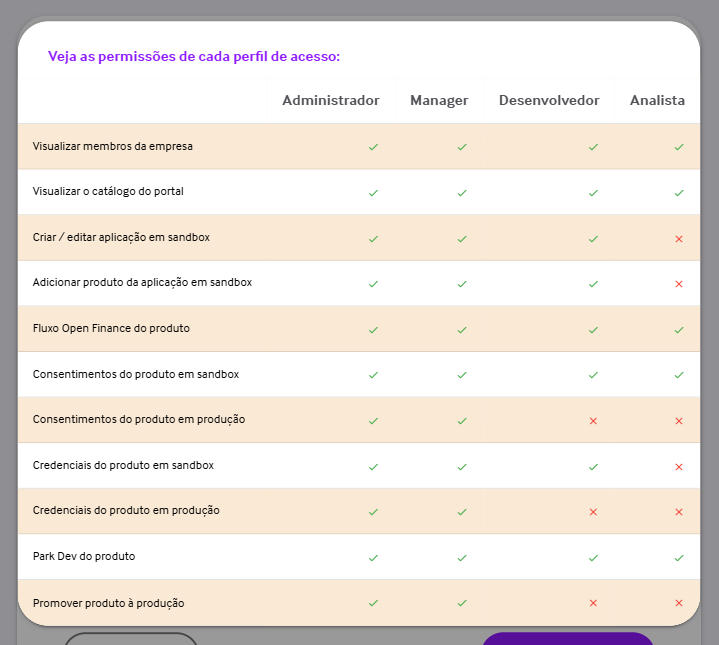The height and width of the screenshot is (645, 719).
Task: Select the 'Criar / editar aplicação em sandbox' label
Action: tap(122, 237)
